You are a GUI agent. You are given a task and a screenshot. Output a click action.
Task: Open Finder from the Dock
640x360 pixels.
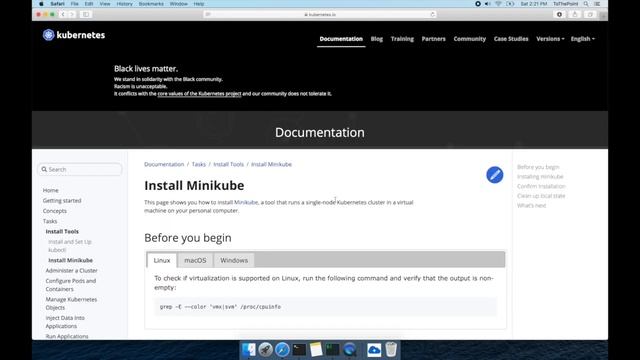click(x=249, y=350)
